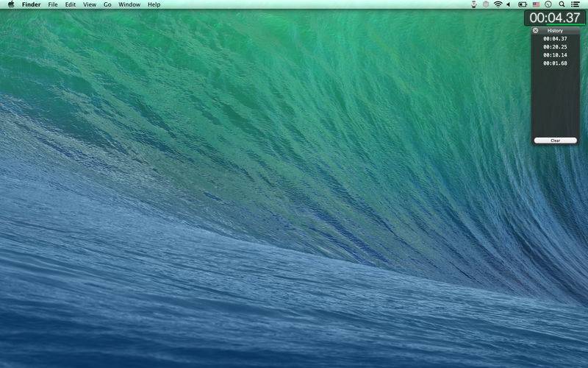Open the Help menu
Image resolution: width=588 pixels, height=368 pixels.
pyautogui.click(x=154, y=4)
